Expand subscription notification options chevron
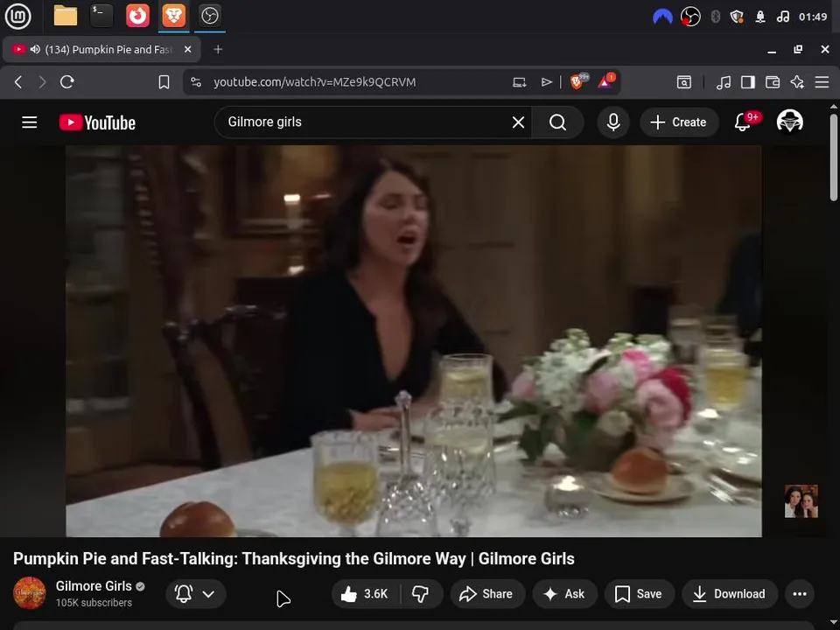The height and width of the screenshot is (630, 840). (208, 593)
